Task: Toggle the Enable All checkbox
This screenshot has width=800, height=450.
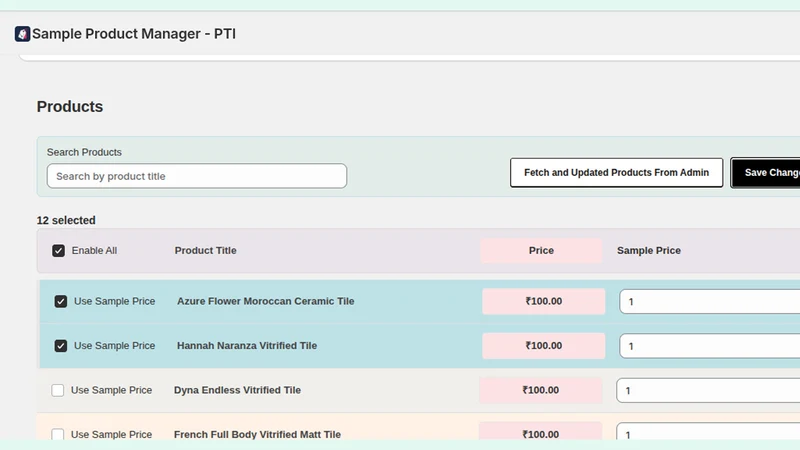Action: coord(58,251)
